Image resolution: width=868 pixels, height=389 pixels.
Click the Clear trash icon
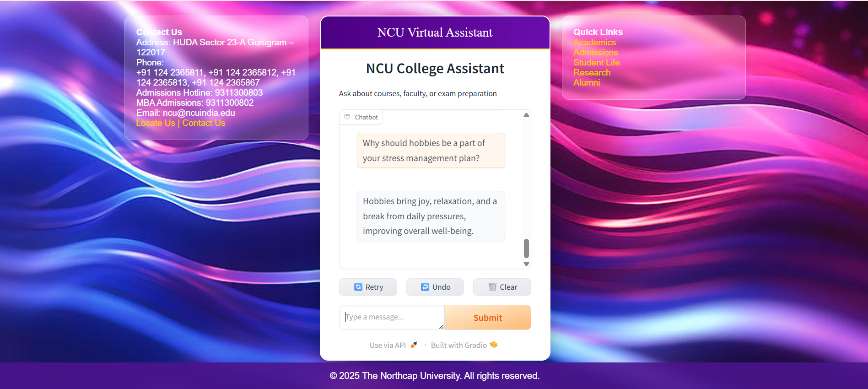coord(493,287)
